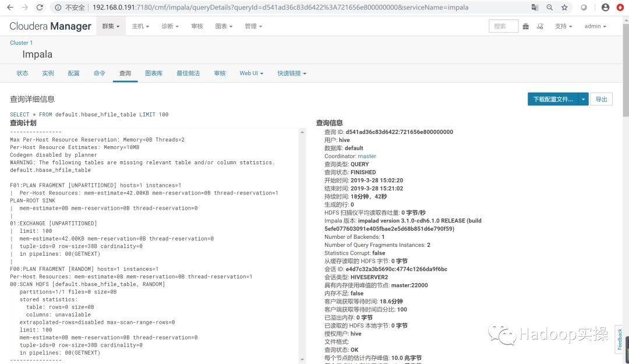Expand the 主机 menu
Image resolution: width=629 pixels, height=364 pixels.
pos(140,26)
